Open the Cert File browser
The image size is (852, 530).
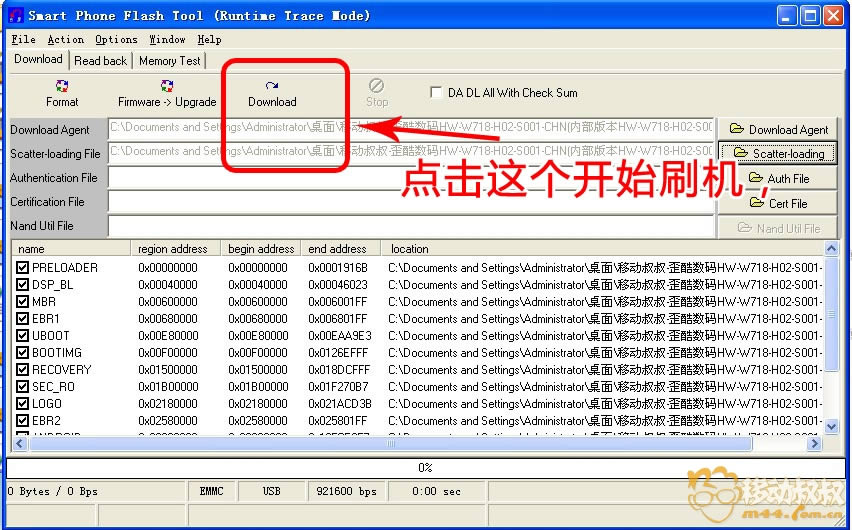pyautogui.click(x=778, y=203)
